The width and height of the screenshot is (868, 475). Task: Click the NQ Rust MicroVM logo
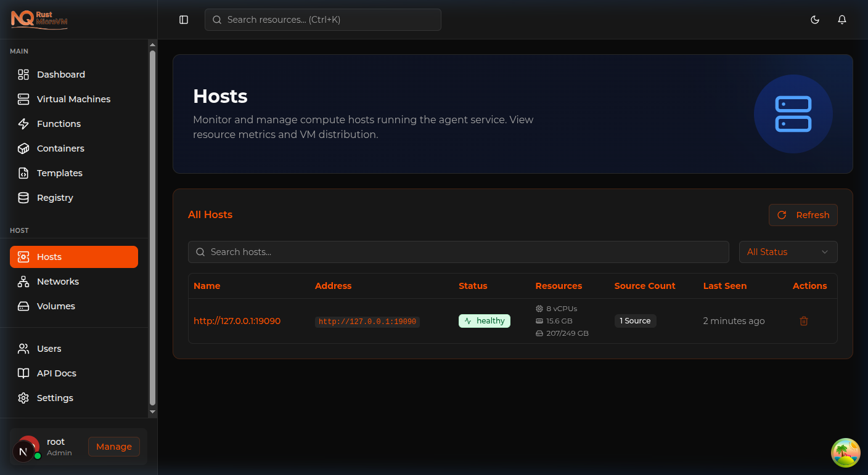pyautogui.click(x=39, y=19)
